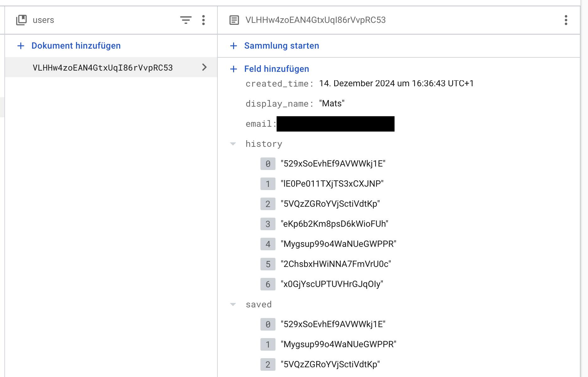588x377 pixels.
Task: Open the users collection three-dot menu
Action: pos(204,20)
